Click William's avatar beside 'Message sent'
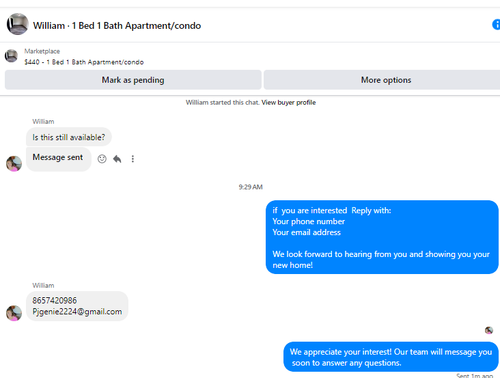 pos(14,164)
